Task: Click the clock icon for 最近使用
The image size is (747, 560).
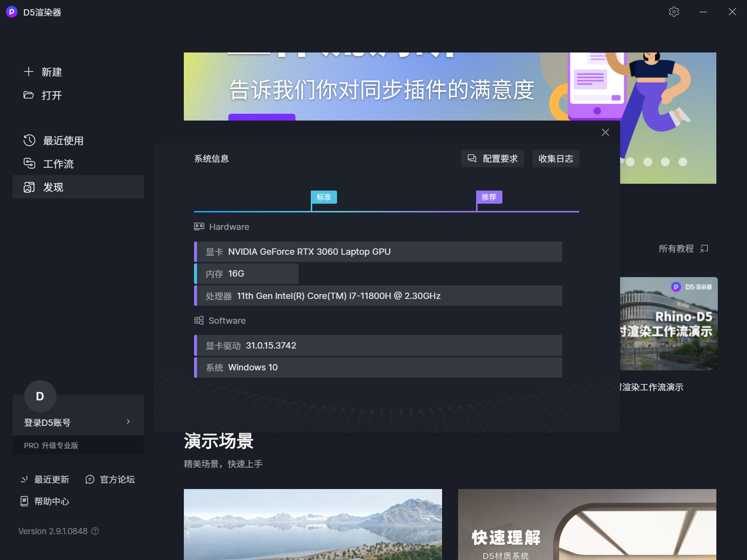Action: click(x=29, y=140)
